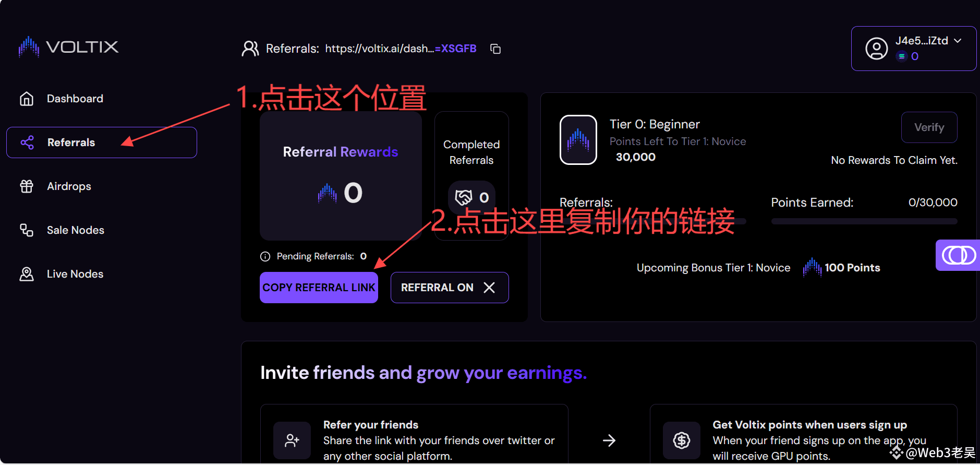
Task: Copy referral URL using clipboard icon
Action: [495, 49]
